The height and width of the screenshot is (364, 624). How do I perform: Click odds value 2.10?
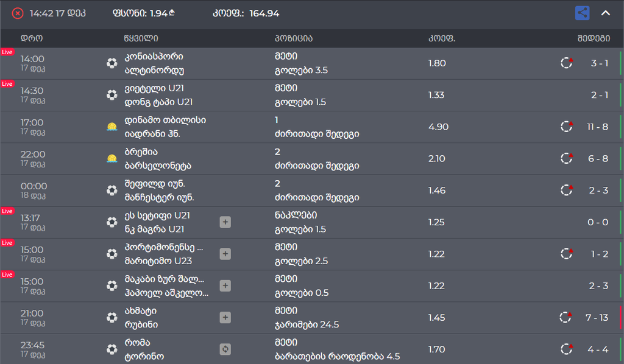click(x=436, y=158)
